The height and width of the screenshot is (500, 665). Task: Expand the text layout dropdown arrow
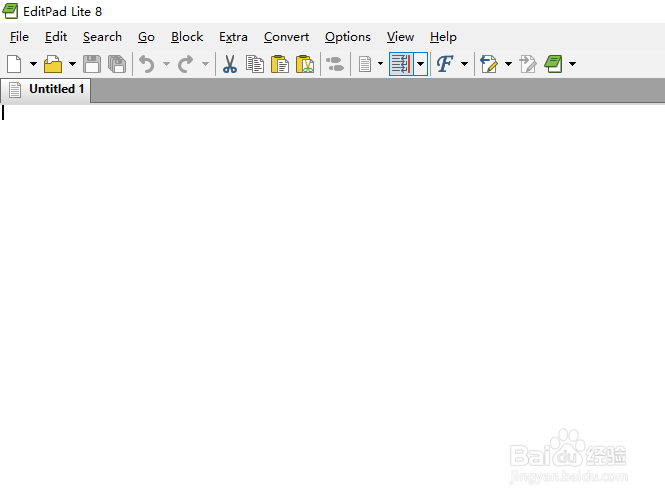click(x=380, y=64)
